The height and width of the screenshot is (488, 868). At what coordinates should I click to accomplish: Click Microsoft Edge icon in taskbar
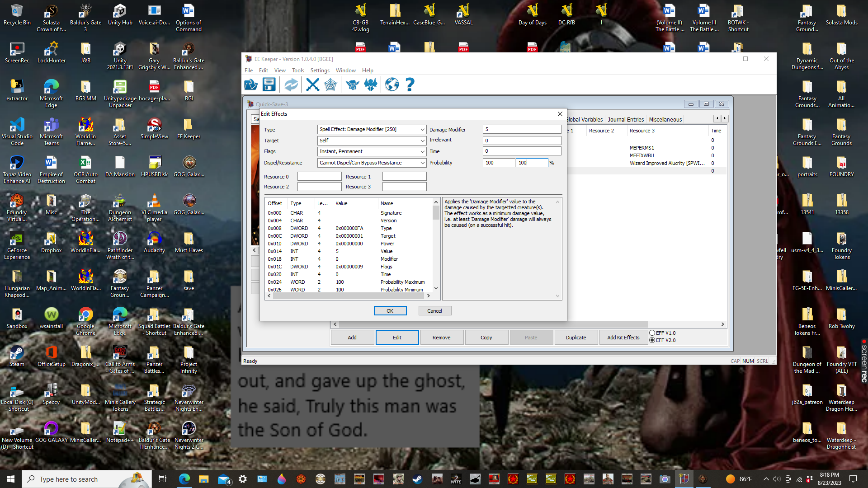pyautogui.click(x=184, y=479)
